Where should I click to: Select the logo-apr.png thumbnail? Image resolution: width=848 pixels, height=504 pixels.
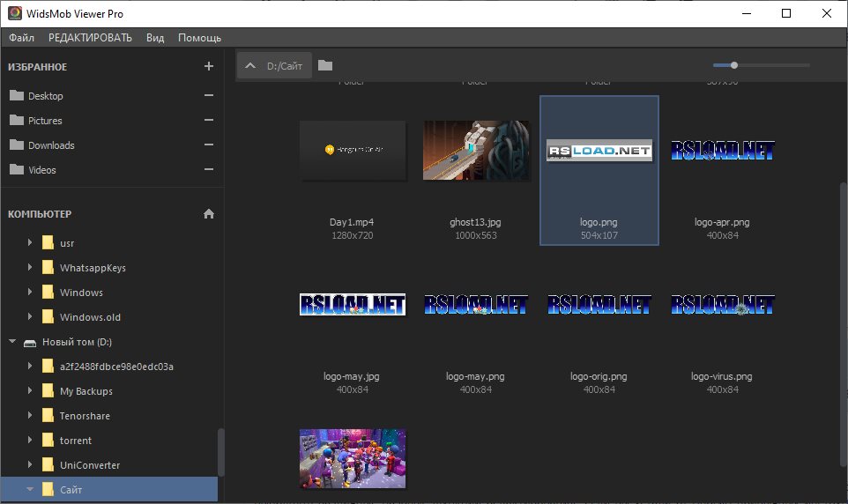[x=723, y=151]
